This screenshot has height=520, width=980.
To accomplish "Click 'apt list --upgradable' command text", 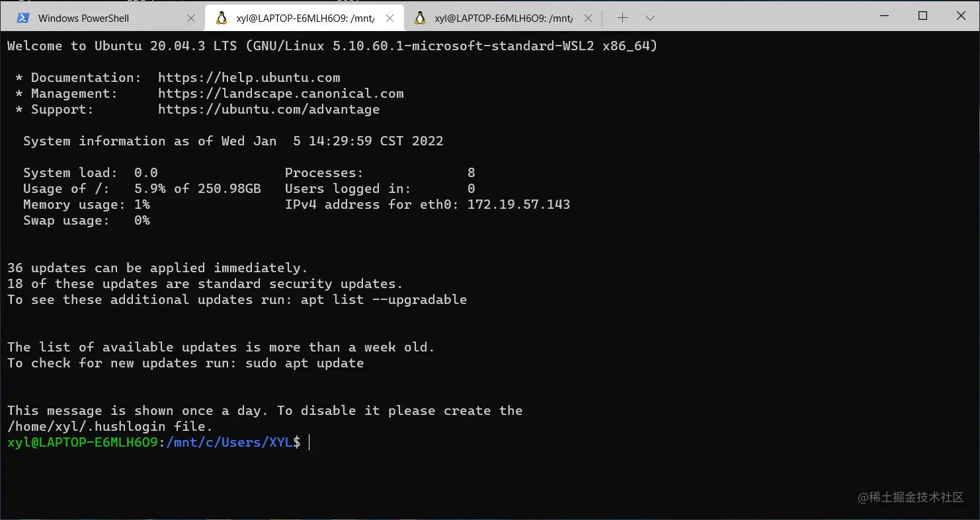I will point(384,300).
